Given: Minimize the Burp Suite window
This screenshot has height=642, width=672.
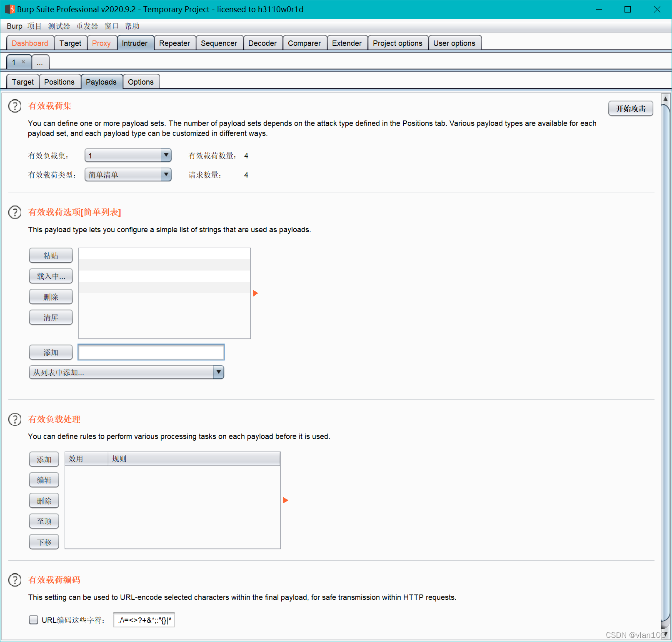Looking at the screenshot, I should click(x=599, y=9).
